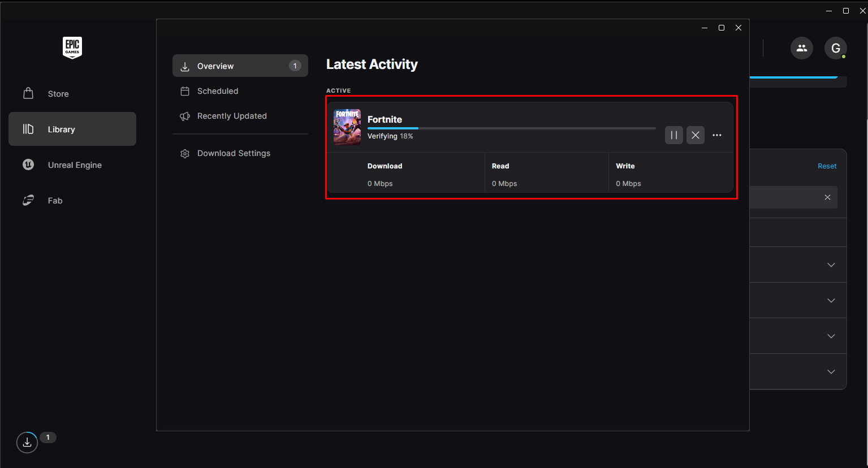868x468 pixels.
Task: Switch to the Overview tab
Action: point(240,66)
